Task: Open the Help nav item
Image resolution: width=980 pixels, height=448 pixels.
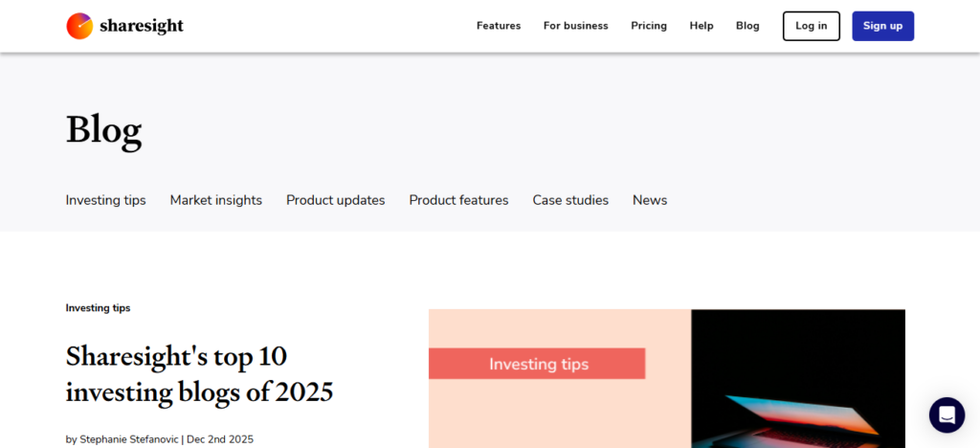Action: pos(702,26)
